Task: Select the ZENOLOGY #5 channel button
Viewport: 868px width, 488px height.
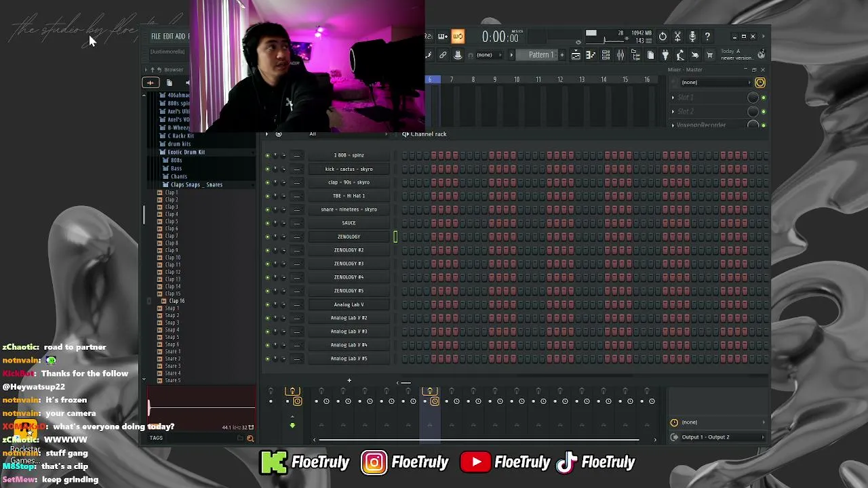Action: click(x=349, y=291)
